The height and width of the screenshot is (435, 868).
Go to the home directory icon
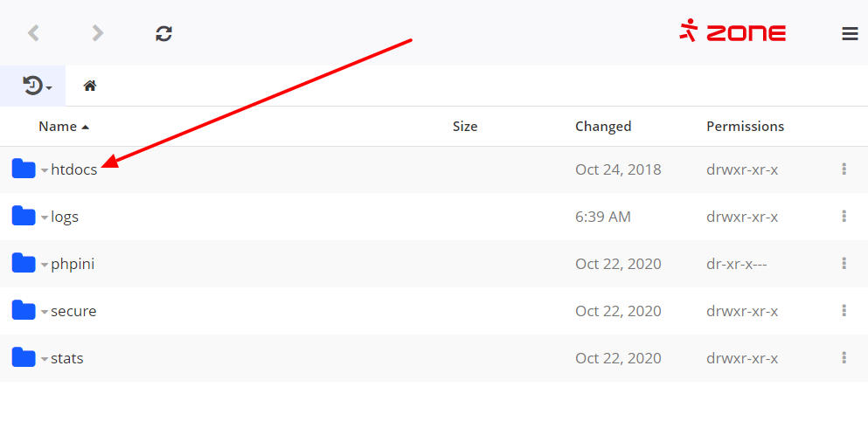point(89,86)
